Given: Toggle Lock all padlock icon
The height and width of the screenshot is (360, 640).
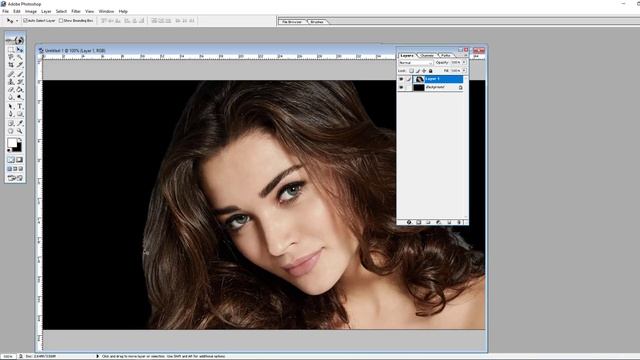Looking at the screenshot, I should [x=431, y=71].
